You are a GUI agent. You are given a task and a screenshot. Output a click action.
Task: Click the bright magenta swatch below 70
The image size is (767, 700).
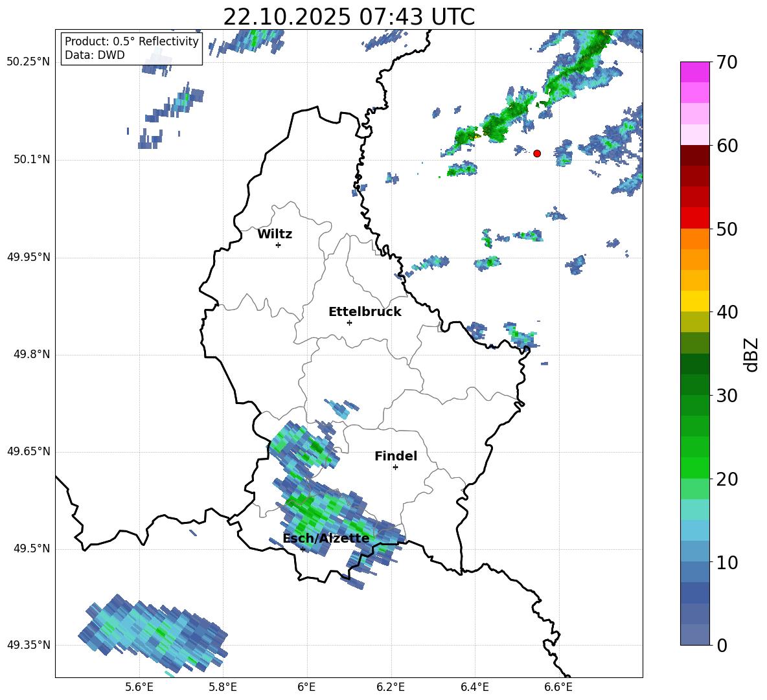pos(694,72)
